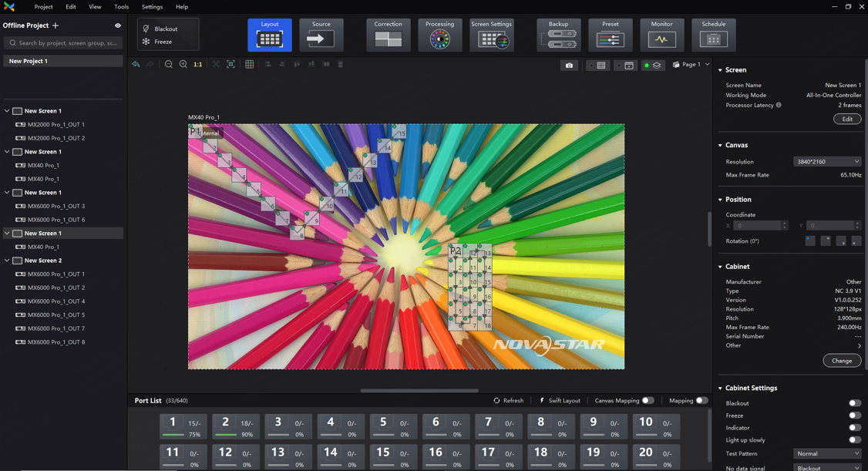Collapse the Screen section
The image size is (868, 471).
click(x=720, y=70)
